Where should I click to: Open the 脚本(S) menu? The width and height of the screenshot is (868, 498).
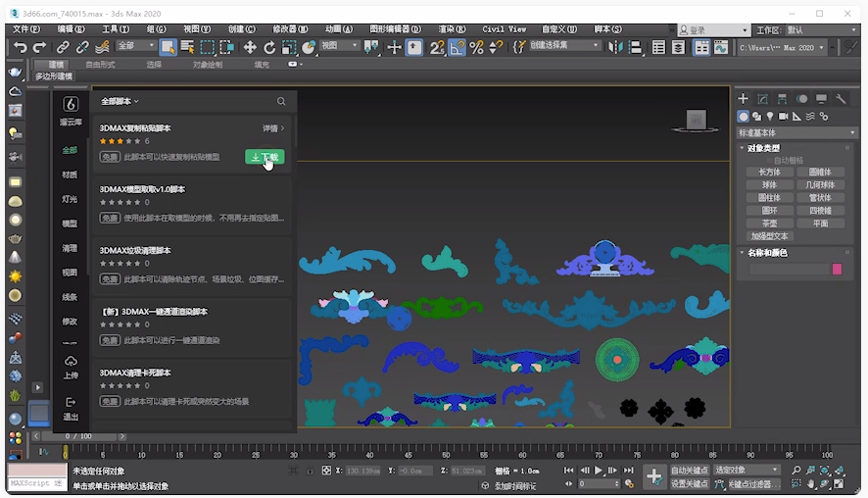pyautogui.click(x=607, y=29)
